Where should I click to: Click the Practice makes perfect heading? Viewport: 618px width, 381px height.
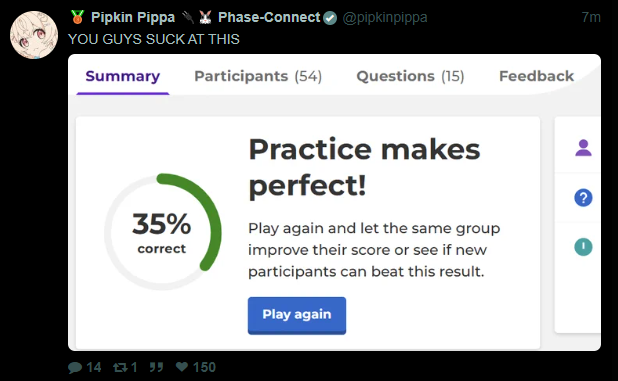click(365, 167)
